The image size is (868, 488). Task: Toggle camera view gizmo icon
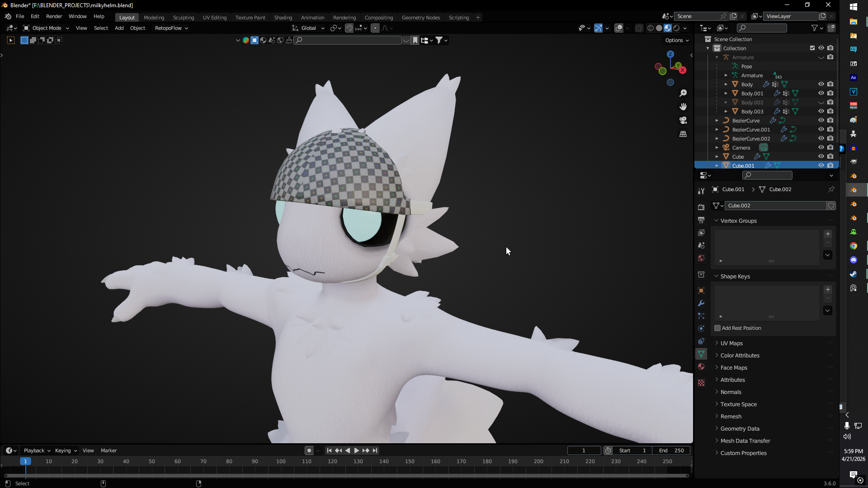(x=683, y=120)
